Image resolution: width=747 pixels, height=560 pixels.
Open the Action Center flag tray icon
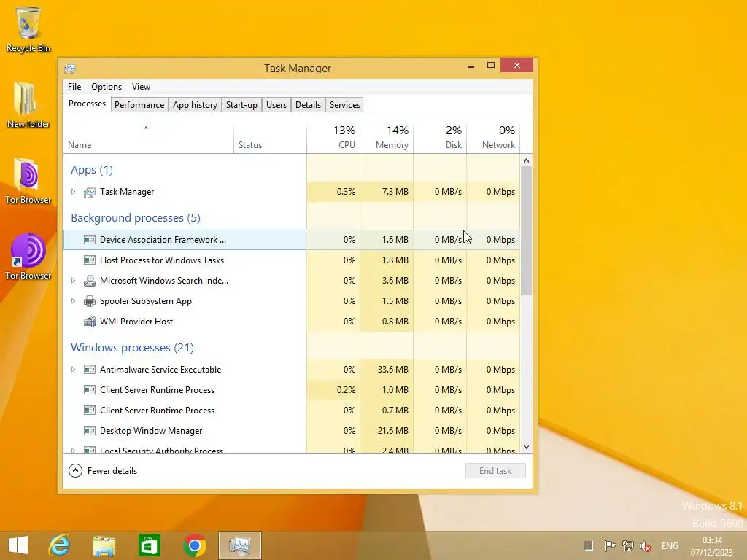(x=610, y=545)
